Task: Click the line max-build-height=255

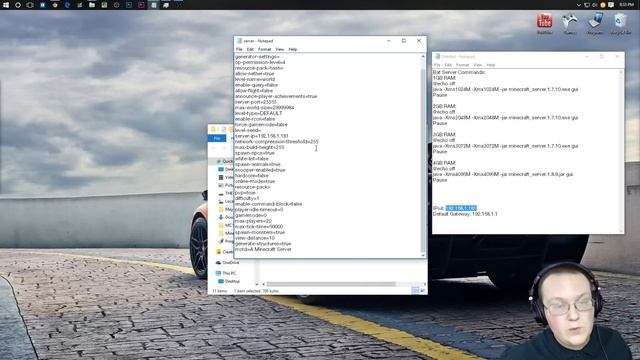Action: point(260,147)
